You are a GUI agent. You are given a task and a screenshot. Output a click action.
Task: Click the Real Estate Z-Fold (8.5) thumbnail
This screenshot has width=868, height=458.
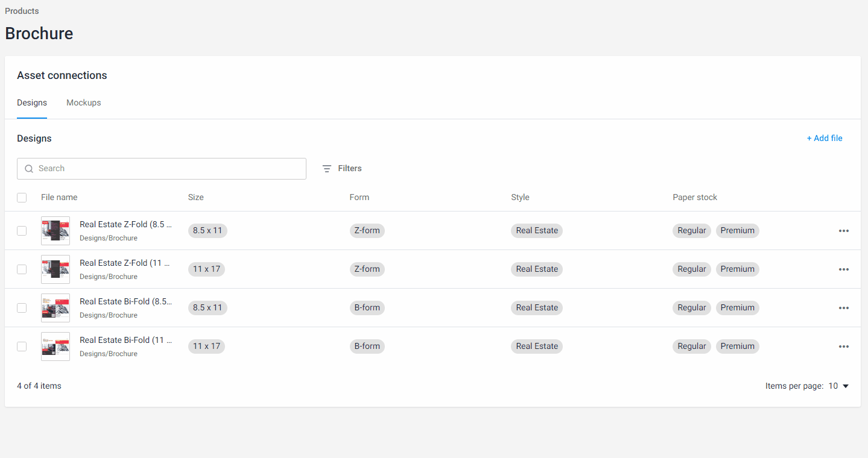click(55, 230)
